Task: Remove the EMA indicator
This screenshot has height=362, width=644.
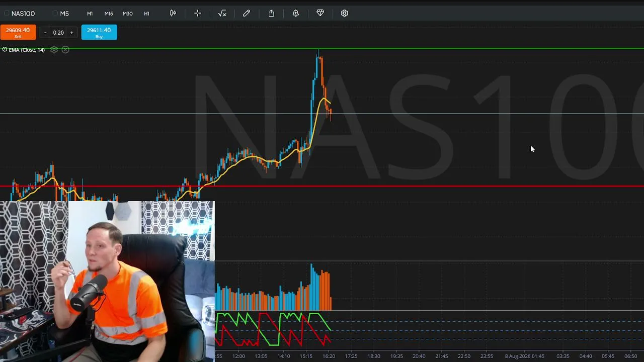Action: pos(65,50)
